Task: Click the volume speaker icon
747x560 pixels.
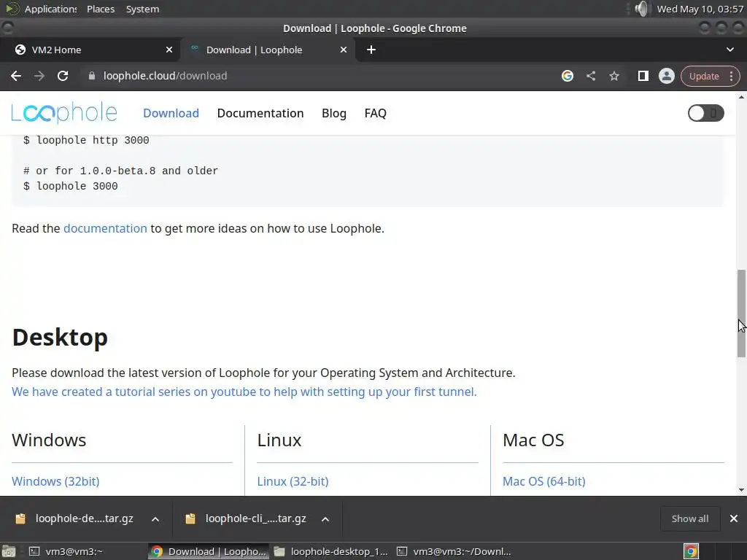Action: [x=641, y=9]
